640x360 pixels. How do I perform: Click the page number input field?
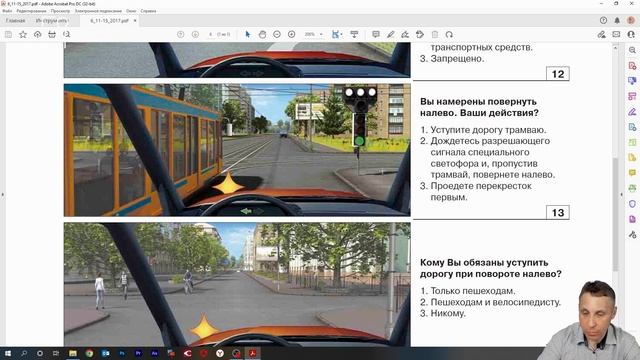211,35
